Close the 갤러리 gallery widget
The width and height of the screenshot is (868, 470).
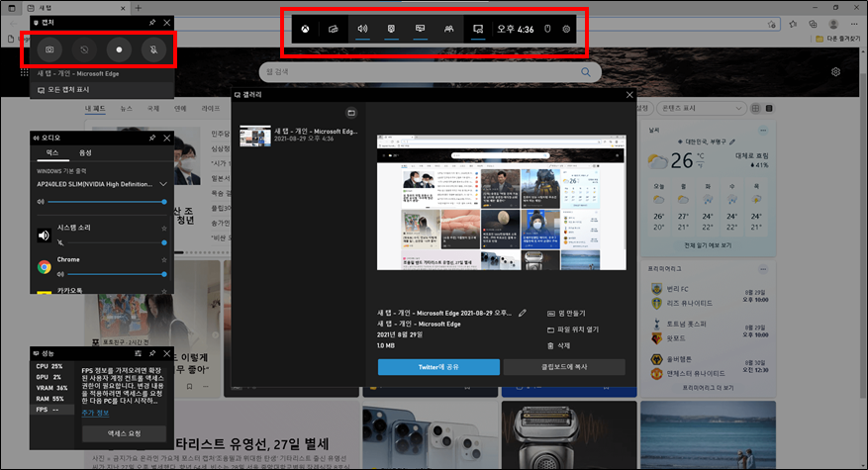click(629, 95)
